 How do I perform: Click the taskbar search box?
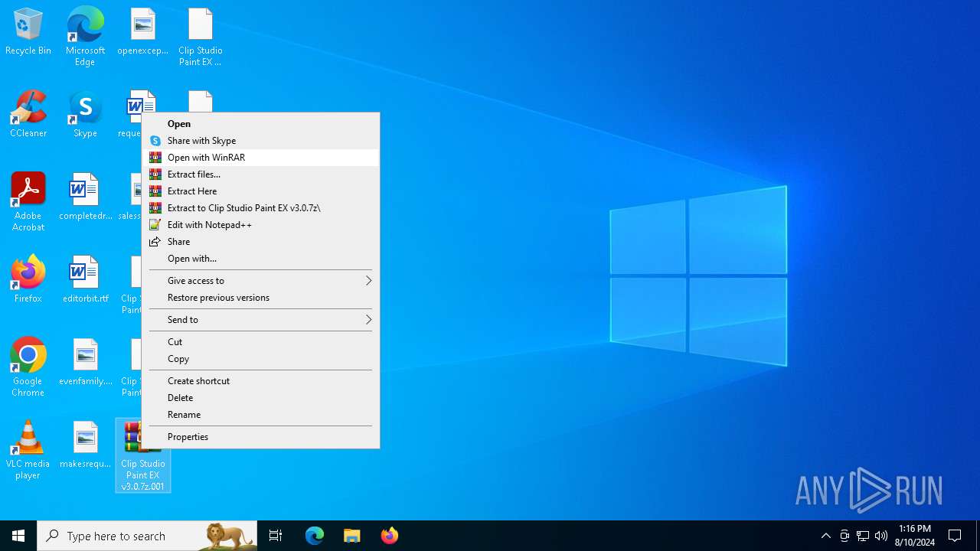click(147, 536)
